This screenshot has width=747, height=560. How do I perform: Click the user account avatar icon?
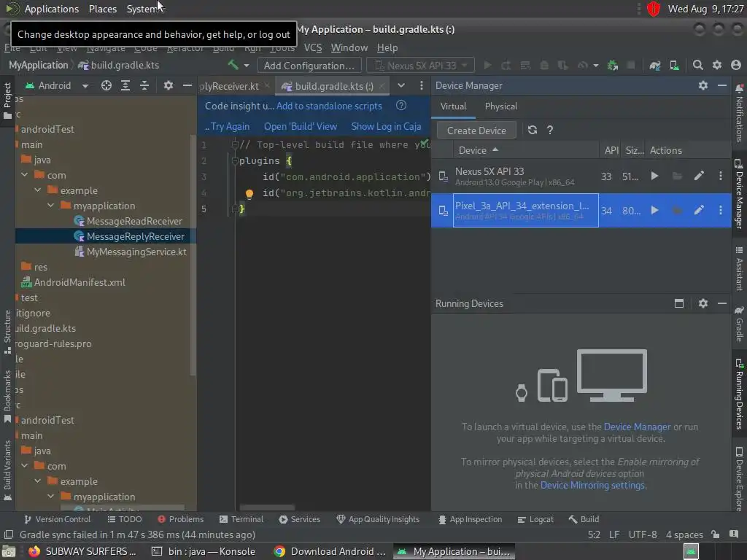[736, 65]
